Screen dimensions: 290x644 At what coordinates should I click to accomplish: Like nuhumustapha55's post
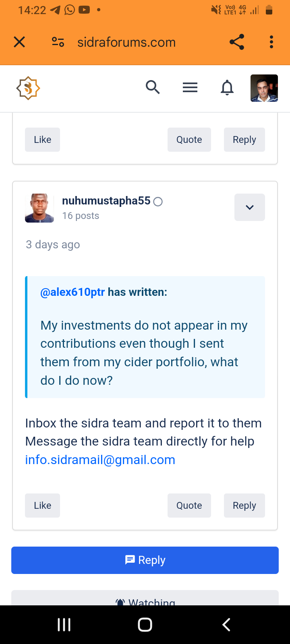[42, 506]
